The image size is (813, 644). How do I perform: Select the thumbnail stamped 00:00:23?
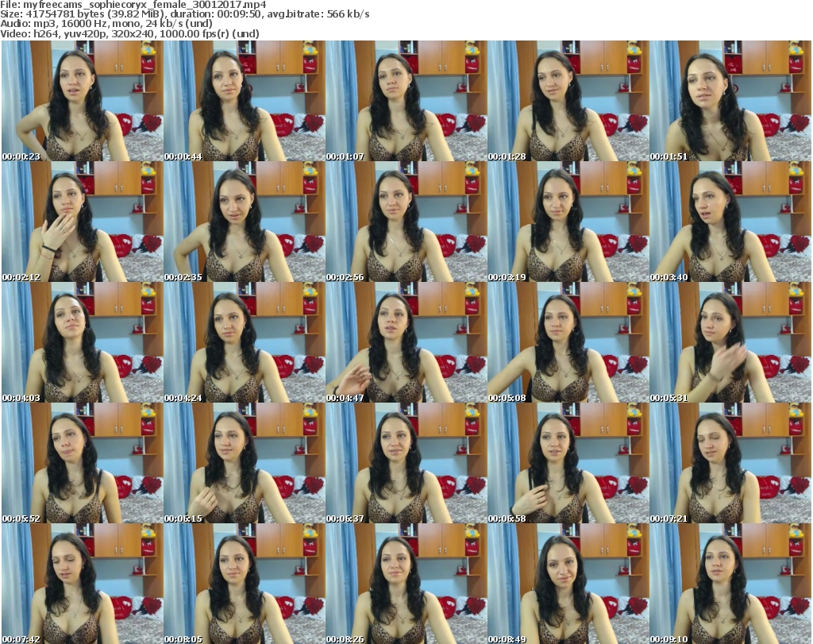coord(82,101)
